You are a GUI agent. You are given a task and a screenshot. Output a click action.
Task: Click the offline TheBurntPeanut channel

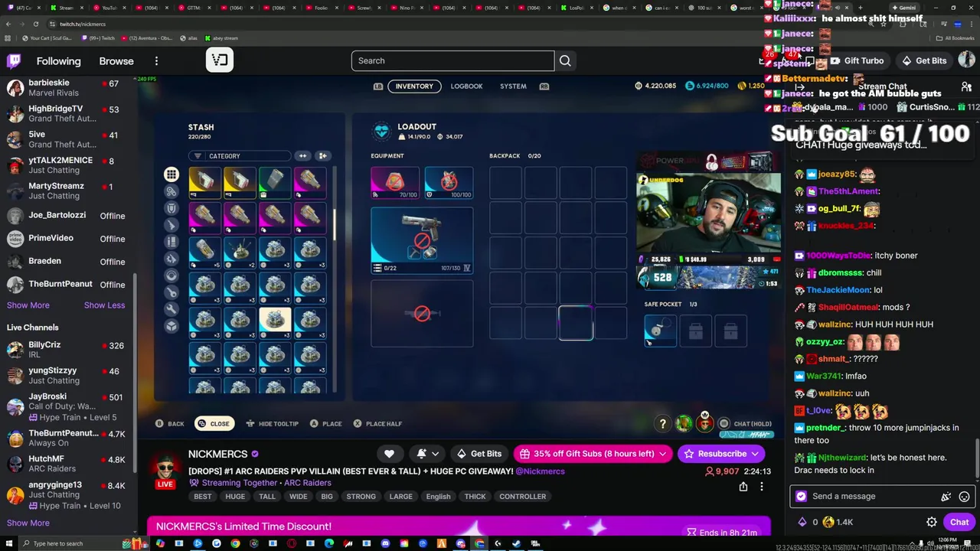(x=67, y=284)
